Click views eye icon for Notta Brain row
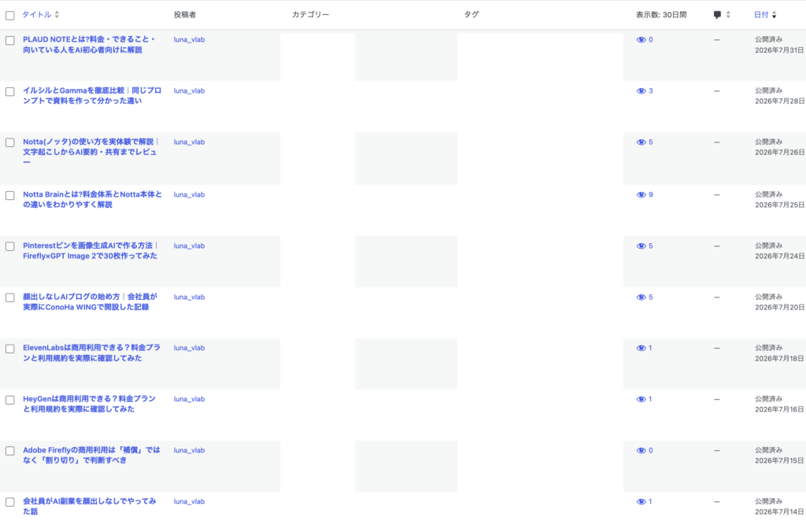This screenshot has height=532, width=806. [641, 195]
